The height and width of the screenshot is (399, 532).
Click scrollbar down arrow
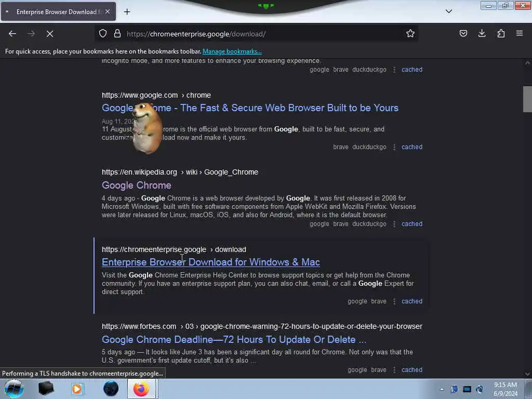527,374
